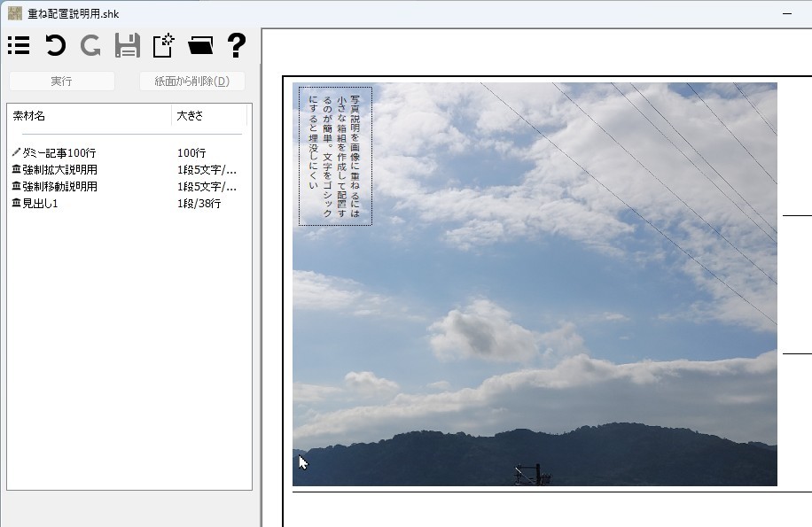Click the Redo arrow icon
The width and height of the screenshot is (812, 527).
point(90,46)
